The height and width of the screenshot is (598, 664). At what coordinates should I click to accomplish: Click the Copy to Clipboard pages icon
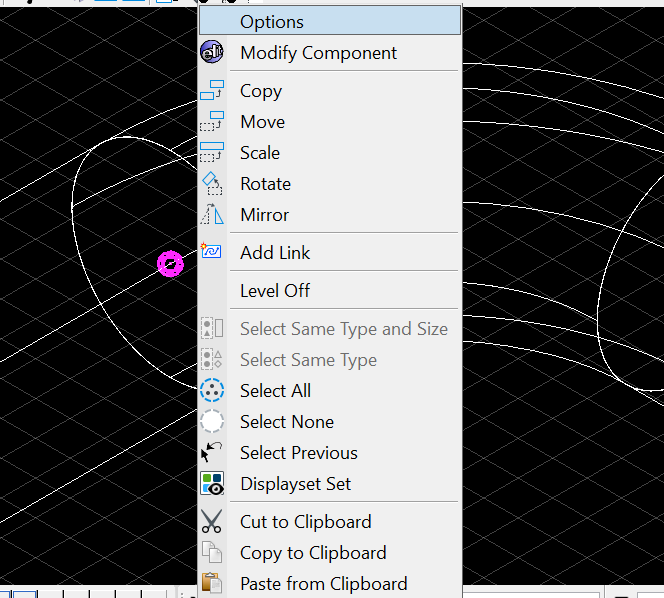(212, 552)
